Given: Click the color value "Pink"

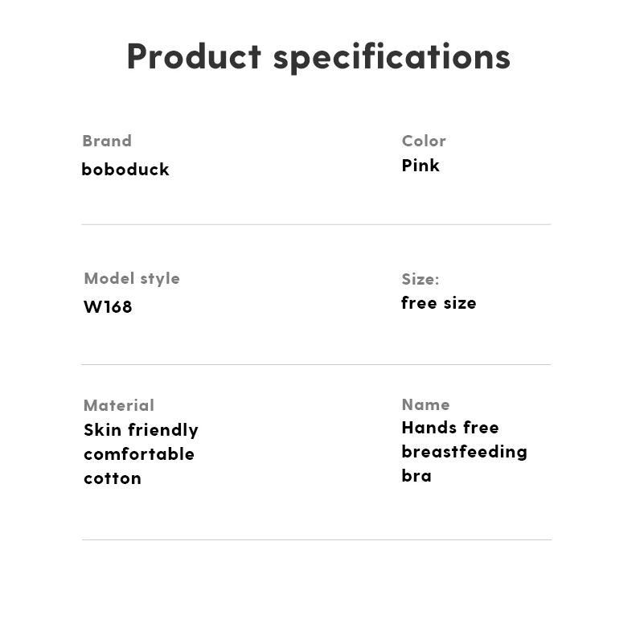Looking at the screenshot, I should click(420, 166).
